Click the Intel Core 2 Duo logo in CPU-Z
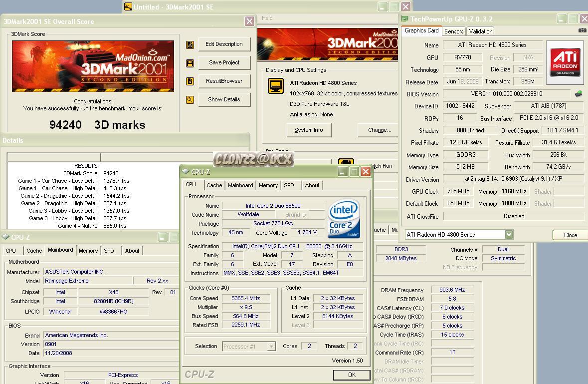588x384 pixels. 344,218
